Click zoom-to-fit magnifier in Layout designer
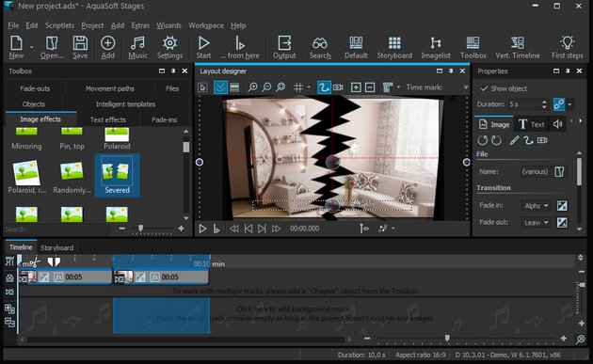This screenshot has width=593, height=364. (280, 87)
